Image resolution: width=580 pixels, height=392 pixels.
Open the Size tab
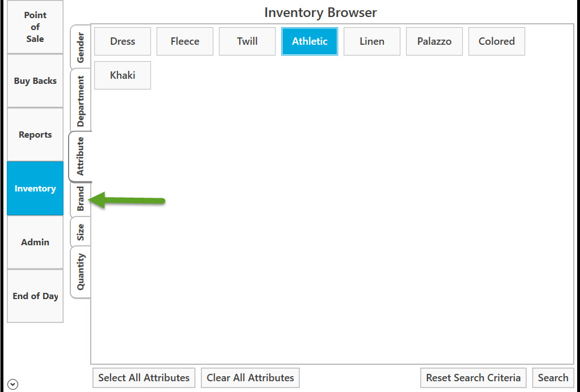(81, 232)
